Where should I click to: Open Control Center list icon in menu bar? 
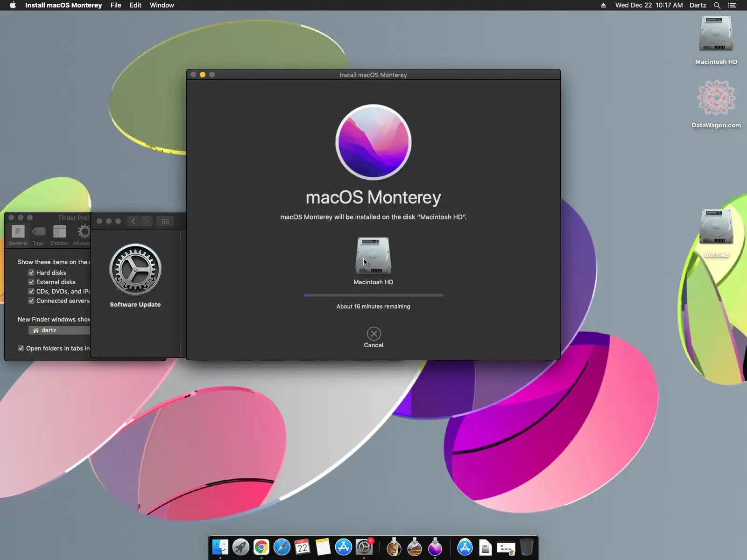click(x=732, y=5)
